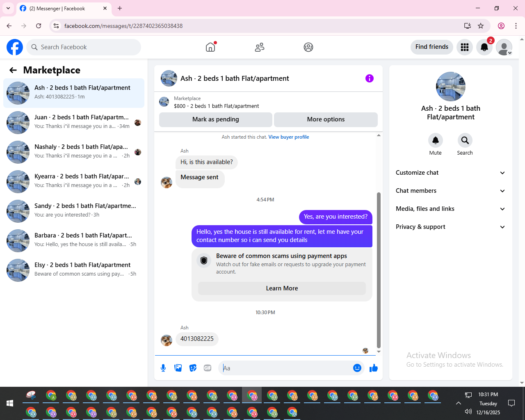Screen dimensions: 525x420
Task: Click the browser address bar URL
Action: 123,26
